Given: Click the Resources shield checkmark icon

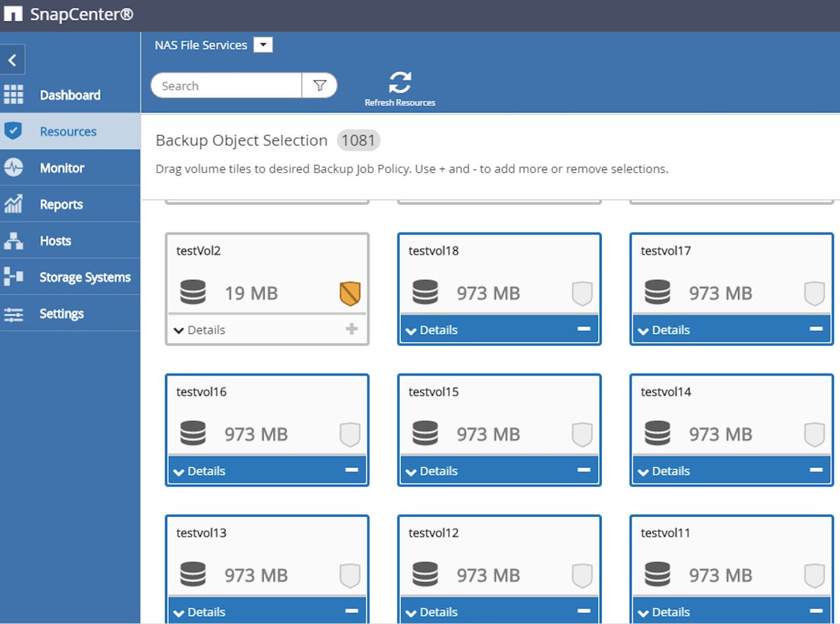Looking at the screenshot, I should pyautogui.click(x=13, y=132).
